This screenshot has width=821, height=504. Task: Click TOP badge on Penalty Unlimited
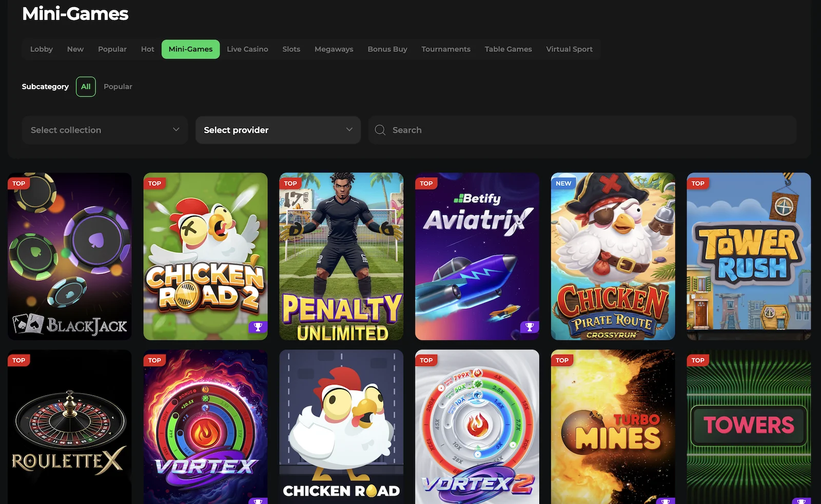[x=290, y=183]
